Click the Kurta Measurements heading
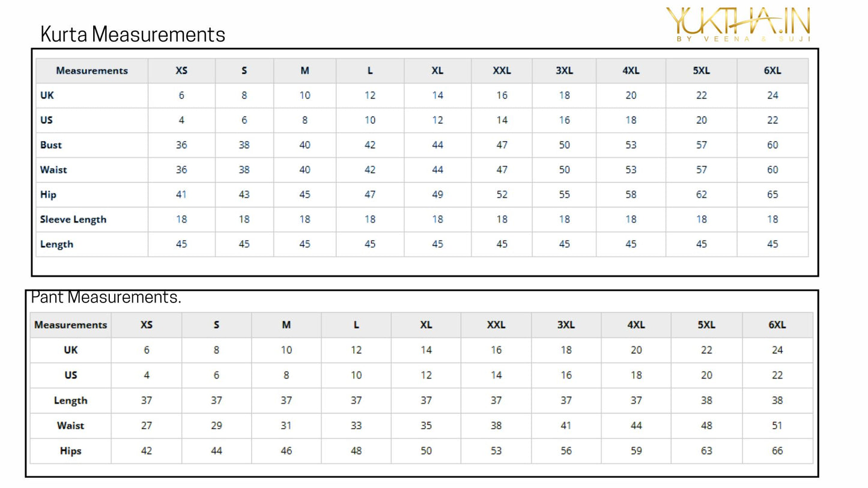The image size is (868, 488). click(133, 34)
